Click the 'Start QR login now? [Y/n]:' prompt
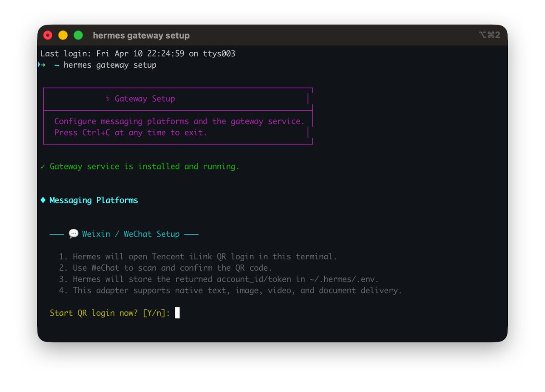This screenshot has height=392, width=545. (110, 313)
